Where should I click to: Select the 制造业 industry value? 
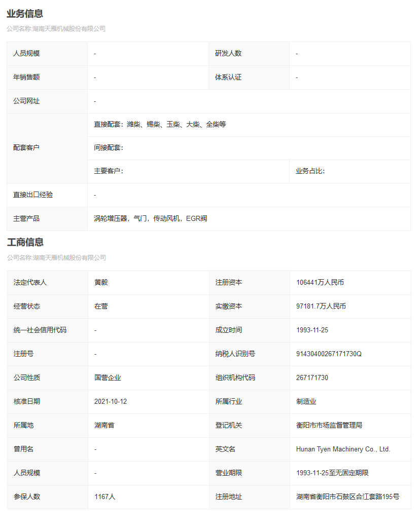(x=306, y=401)
